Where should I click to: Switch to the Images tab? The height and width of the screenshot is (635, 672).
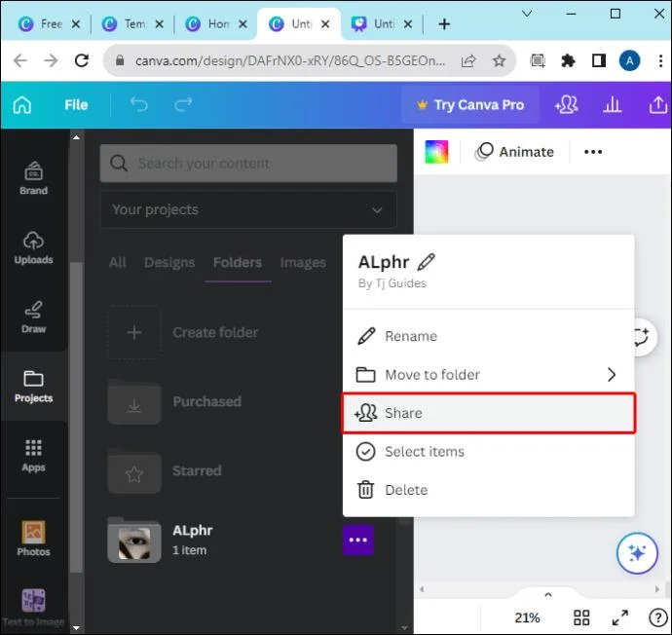(x=303, y=262)
